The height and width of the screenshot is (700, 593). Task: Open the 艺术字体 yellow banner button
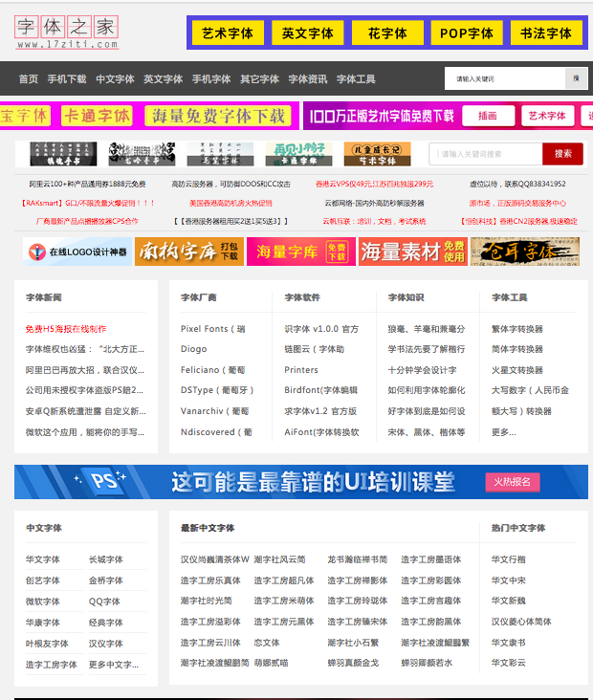pyautogui.click(x=228, y=33)
